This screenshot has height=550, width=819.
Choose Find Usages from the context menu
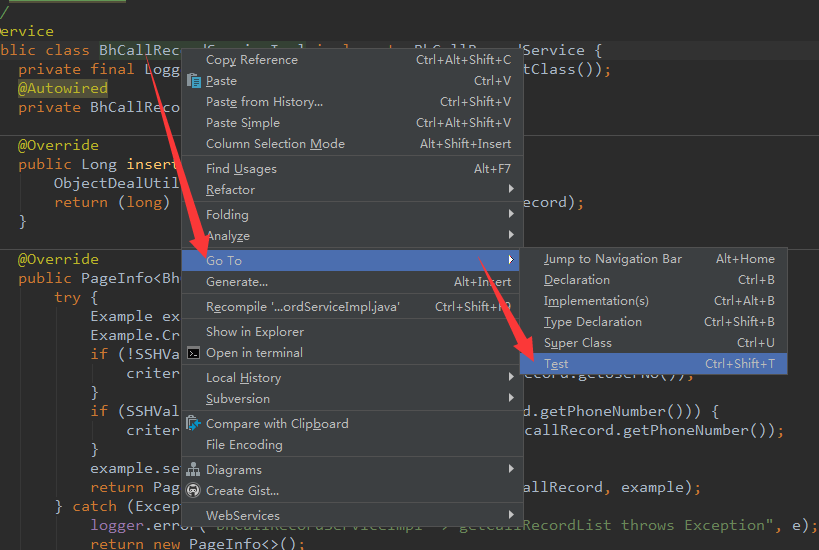point(241,169)
